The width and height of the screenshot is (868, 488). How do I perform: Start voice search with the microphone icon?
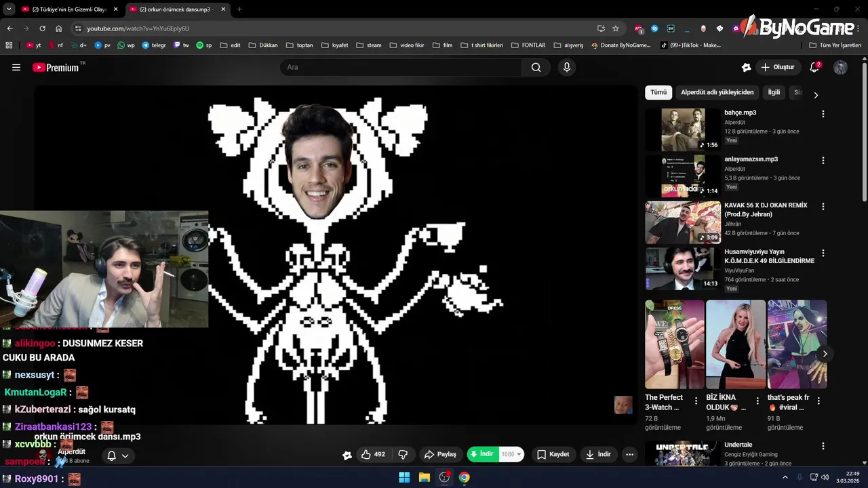tap(567, 67)
